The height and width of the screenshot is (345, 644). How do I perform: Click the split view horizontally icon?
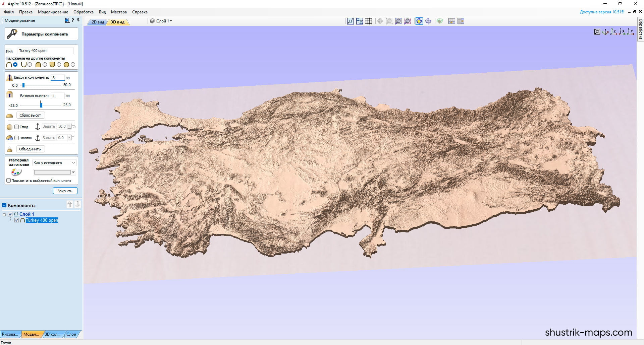pos(452,21)
